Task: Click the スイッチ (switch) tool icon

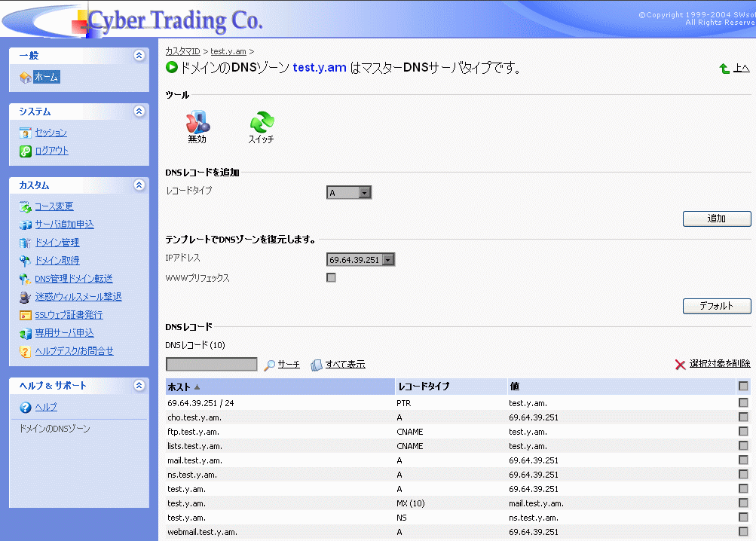Action: pos(262,122)
